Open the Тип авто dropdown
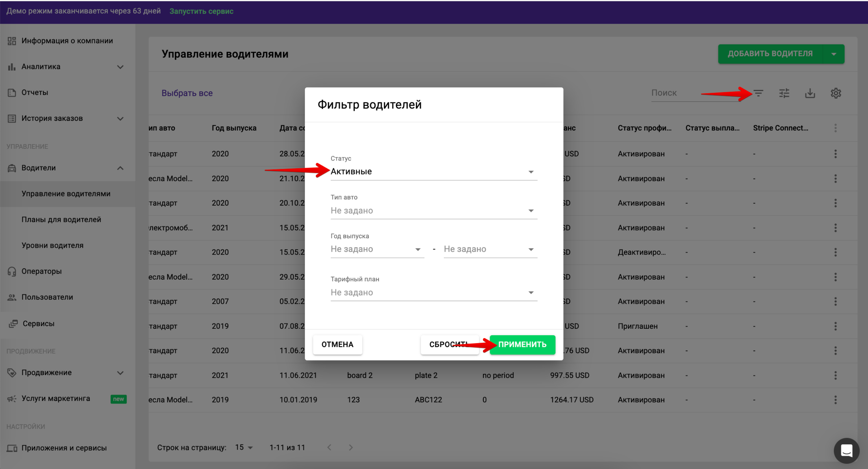Image resolution: width=868 pixels, height=469 pixels. [433, 210]
